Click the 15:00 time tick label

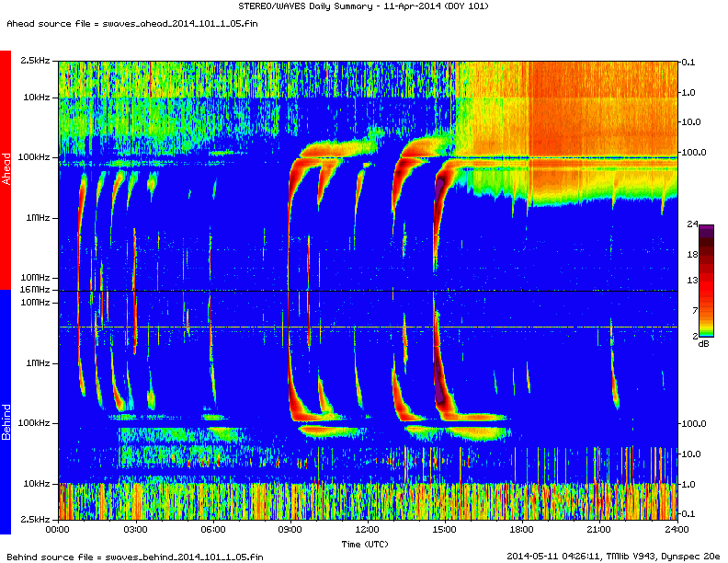coord(444,529)
